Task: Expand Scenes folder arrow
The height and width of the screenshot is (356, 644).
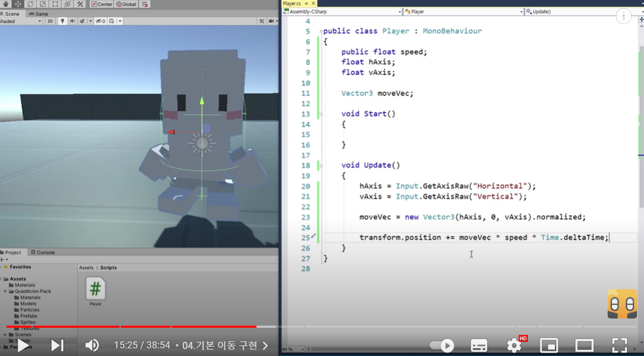Action: 5,335
